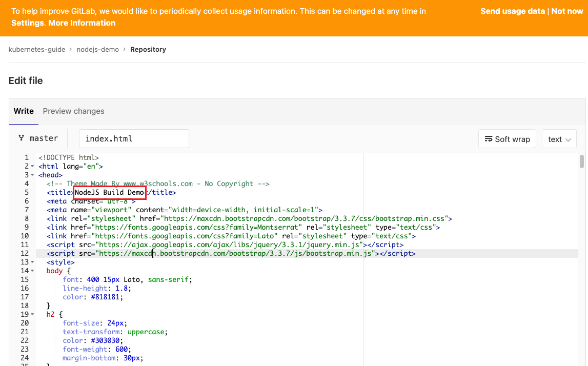The width and height of the screenshot is (588, 366).
Task: Click the w3schools comment on line 4
Action: point(158,184)
